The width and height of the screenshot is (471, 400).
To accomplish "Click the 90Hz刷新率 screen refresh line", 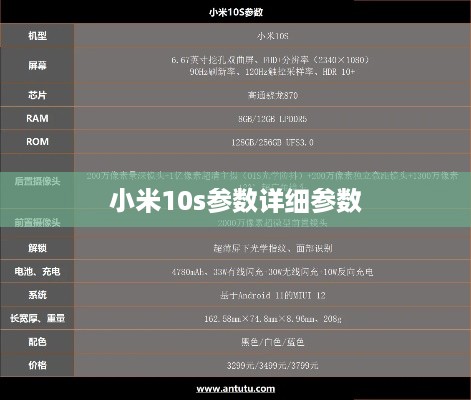I will click(272, 72).
